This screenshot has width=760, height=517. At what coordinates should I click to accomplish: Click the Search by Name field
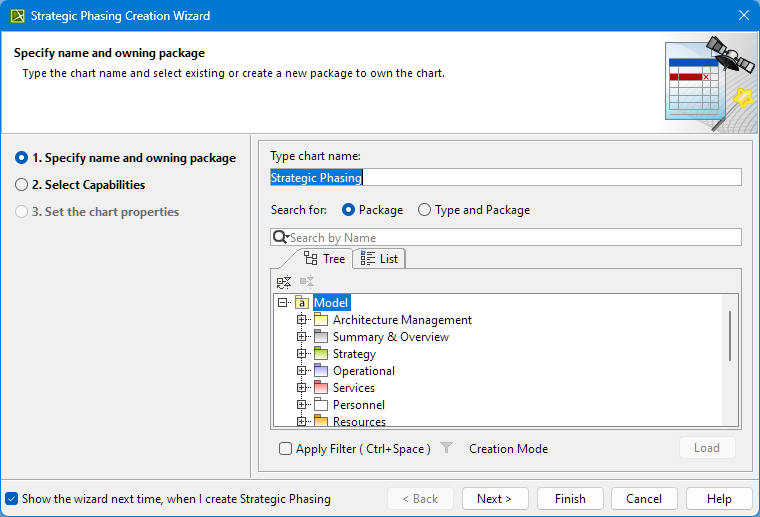click(x=510, y=238)
